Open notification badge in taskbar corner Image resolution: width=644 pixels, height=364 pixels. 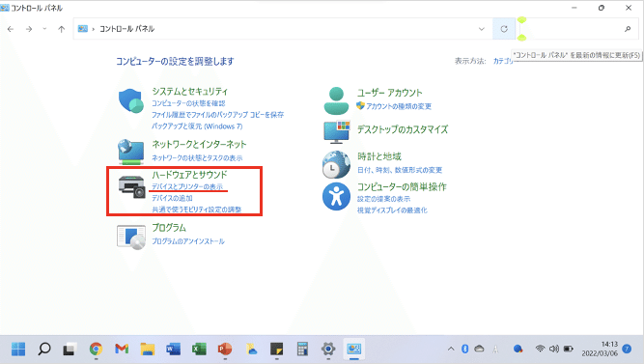coord(627,349)
